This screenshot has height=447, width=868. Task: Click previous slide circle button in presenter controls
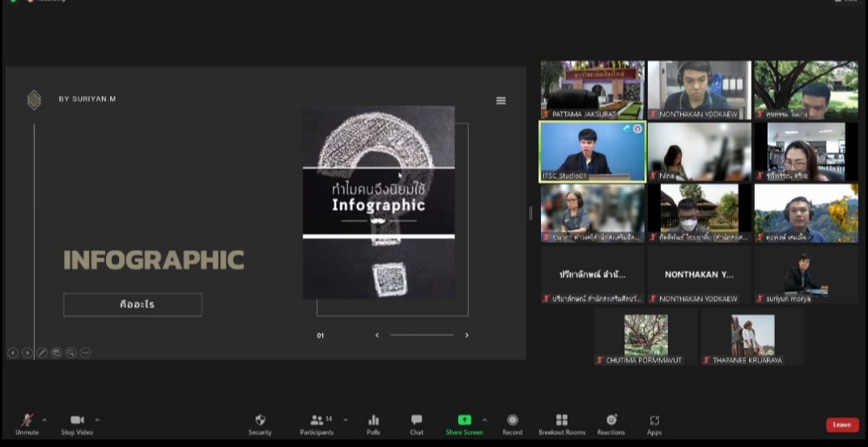pyautogui.click(x=13, y=353)
